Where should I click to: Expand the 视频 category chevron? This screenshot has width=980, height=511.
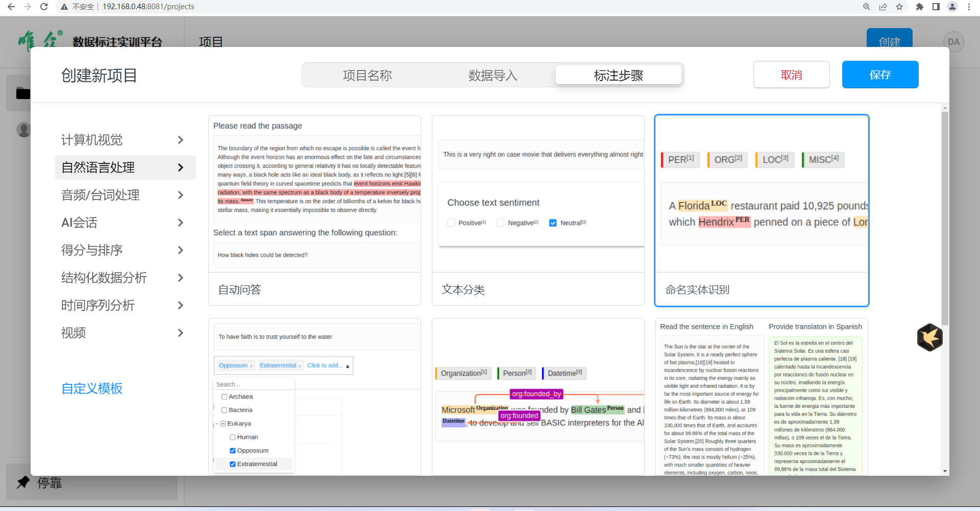tap(180, 333)
